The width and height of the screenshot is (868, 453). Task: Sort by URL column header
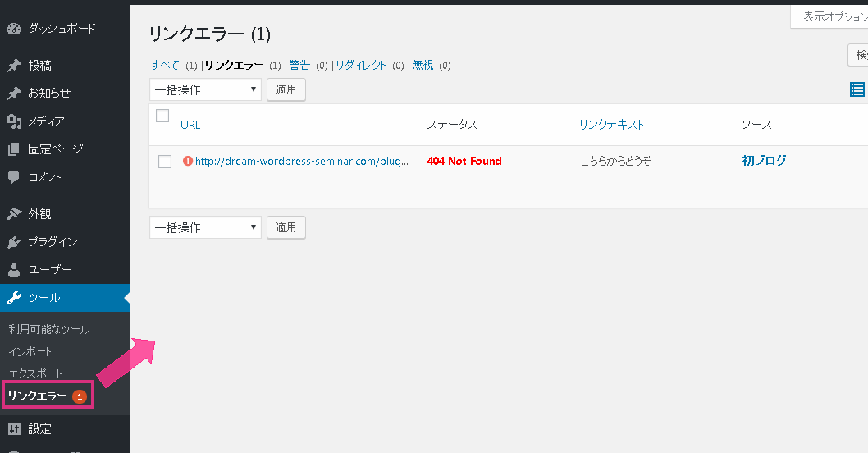click(190, 126)
